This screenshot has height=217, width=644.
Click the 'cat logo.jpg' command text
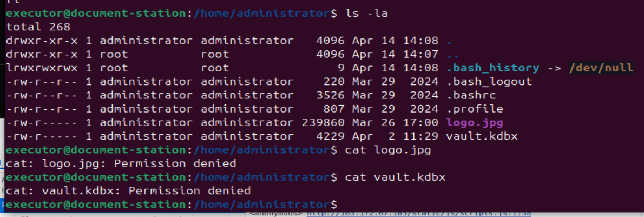pyautogui.click(x=387, y=150)
